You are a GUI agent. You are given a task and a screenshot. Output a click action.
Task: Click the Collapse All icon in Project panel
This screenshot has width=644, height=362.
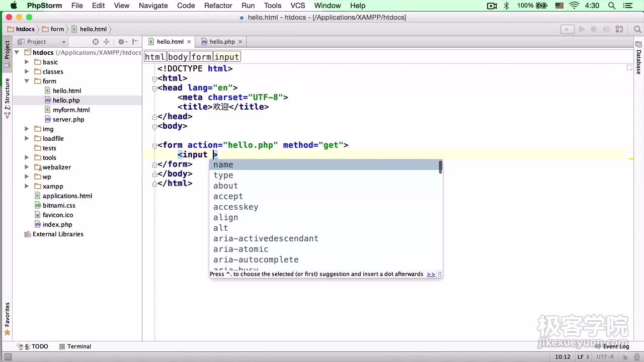(x=106, y=42)
